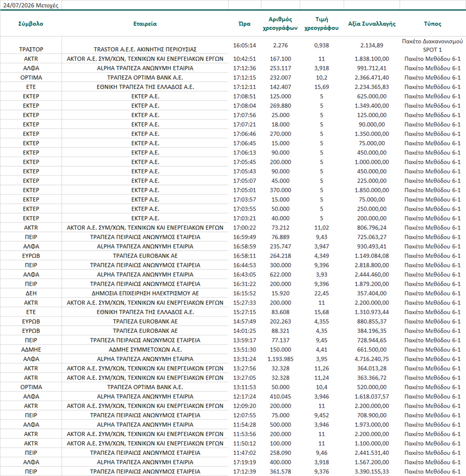Click the Εταιρεία column header

[x=145, y=24]
